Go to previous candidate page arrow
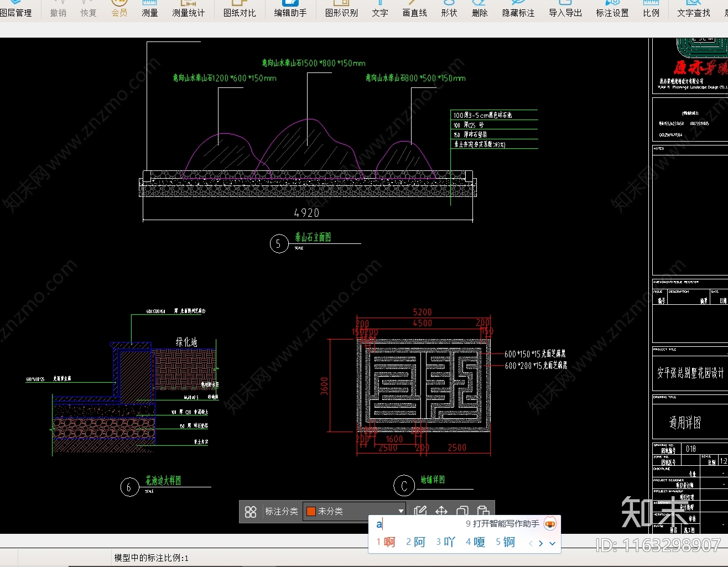This screenshot has width=728, height=567. tap(531, 543)
